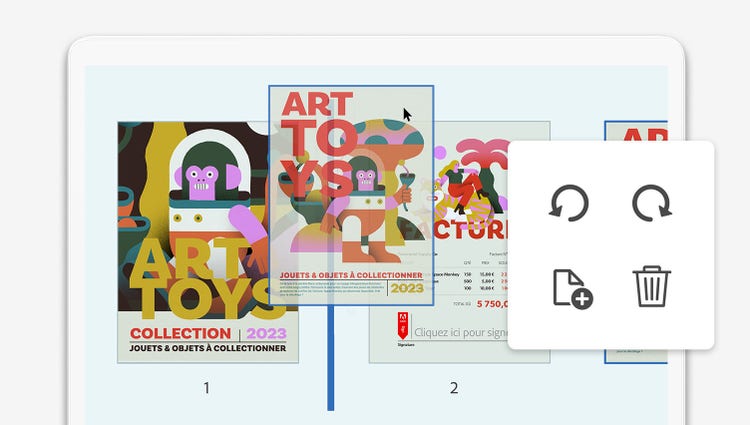Click the "Cliquez ici pour signer" signature field
The image size is (750, 425).
(x=460, y=332)
